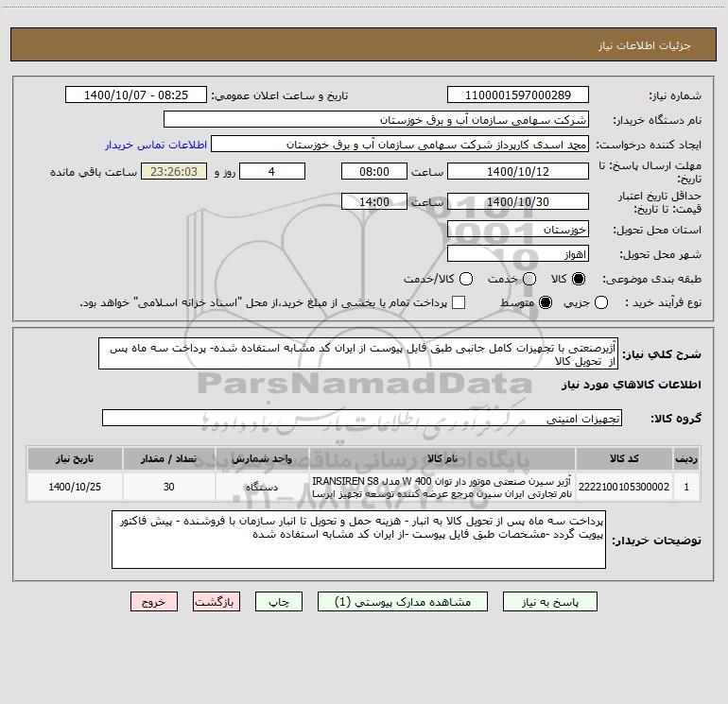The width and height of the screenshot is (728, 704).
Task: Click the buyer organization name field
Action: 376,119
